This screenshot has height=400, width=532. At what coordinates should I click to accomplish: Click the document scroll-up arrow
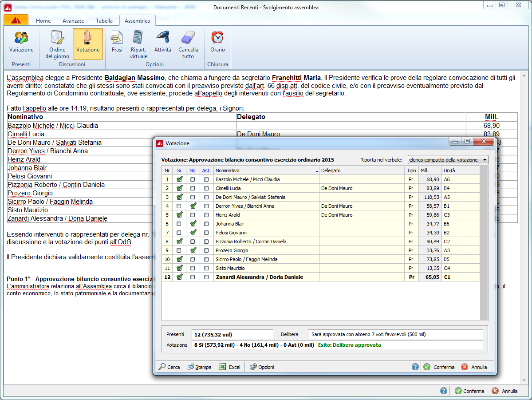(524, 76)
